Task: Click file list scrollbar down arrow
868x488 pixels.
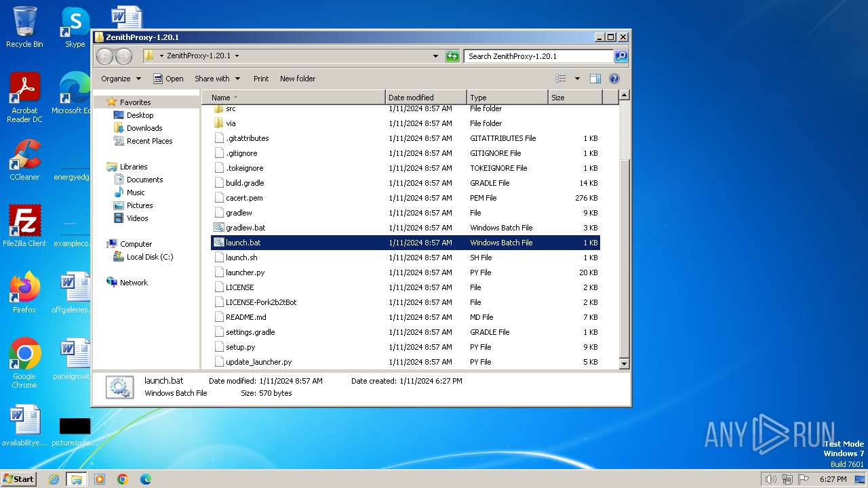Action: tap(625, 364)
